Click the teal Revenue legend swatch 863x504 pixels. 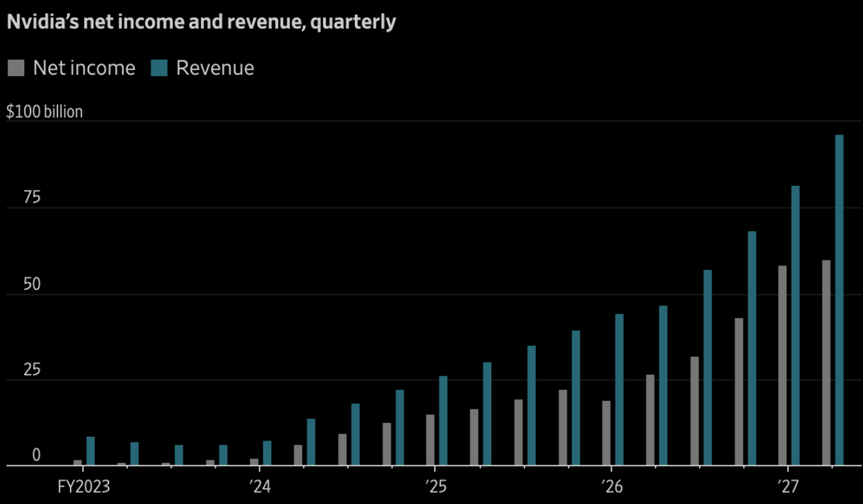[159, 68]
